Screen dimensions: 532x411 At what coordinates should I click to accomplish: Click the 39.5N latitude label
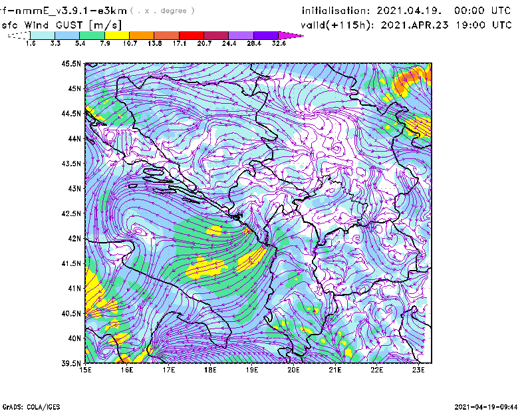pyautogui.click(x=71, y=364)
